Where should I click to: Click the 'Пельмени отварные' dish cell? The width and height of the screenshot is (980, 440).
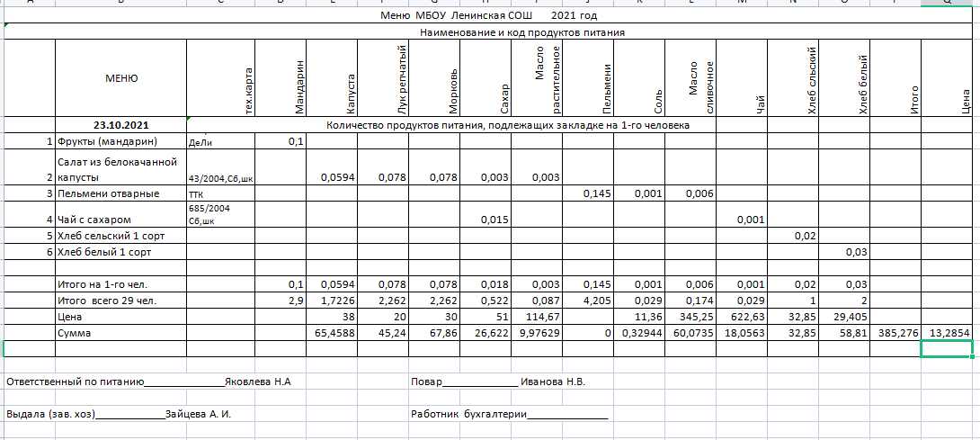(x=109, y=193)
